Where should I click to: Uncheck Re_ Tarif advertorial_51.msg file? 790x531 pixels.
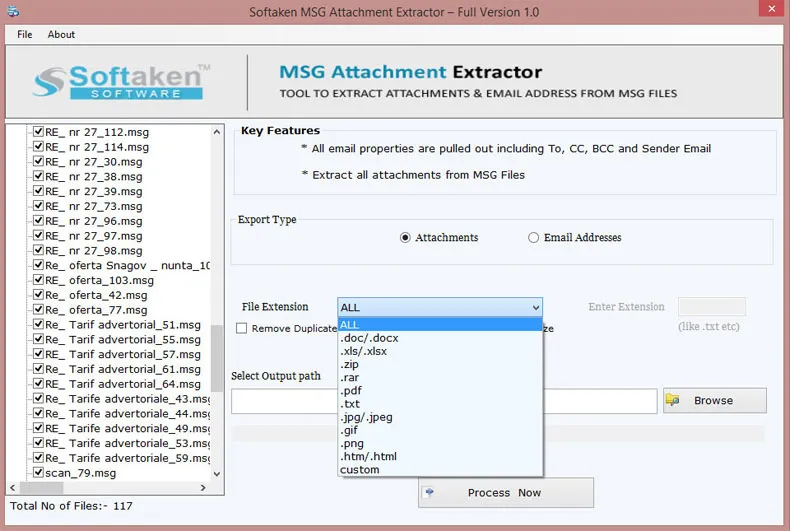click(x=38, y=324)
